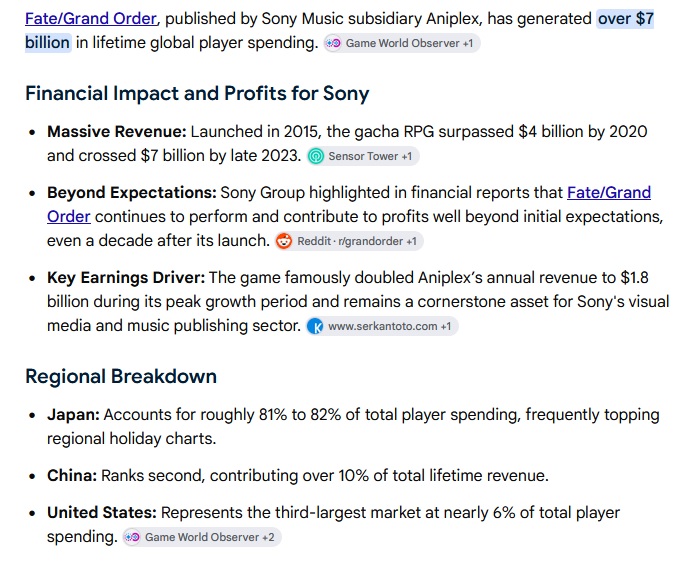Click the Game World Observer icon in the +2 citation
Image resolution: width=697 pixels, height=569 pixels.
[132, 537]
